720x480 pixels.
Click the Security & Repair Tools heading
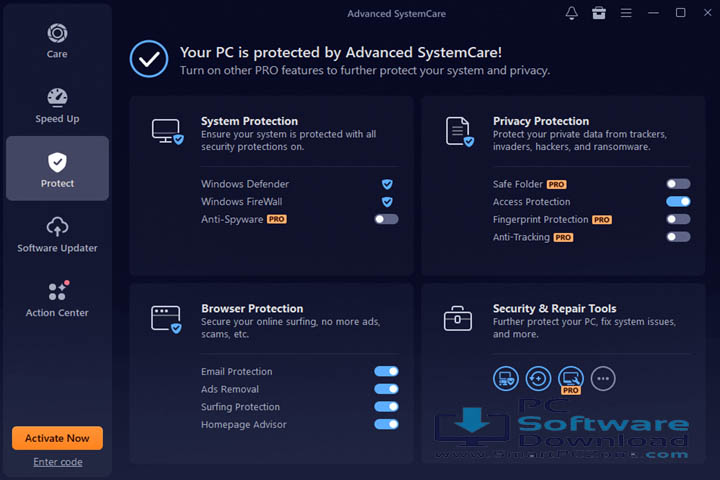(x=554, y=309)
